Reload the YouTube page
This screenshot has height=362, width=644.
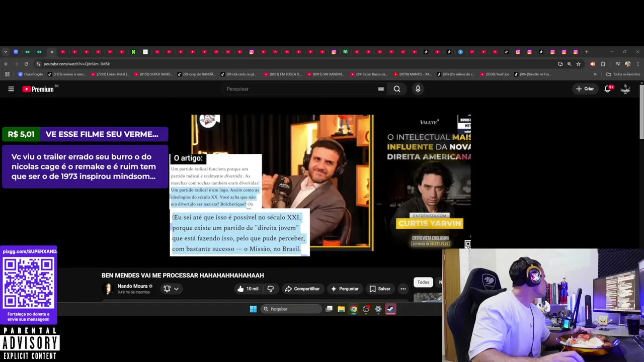tap(26, 64)
